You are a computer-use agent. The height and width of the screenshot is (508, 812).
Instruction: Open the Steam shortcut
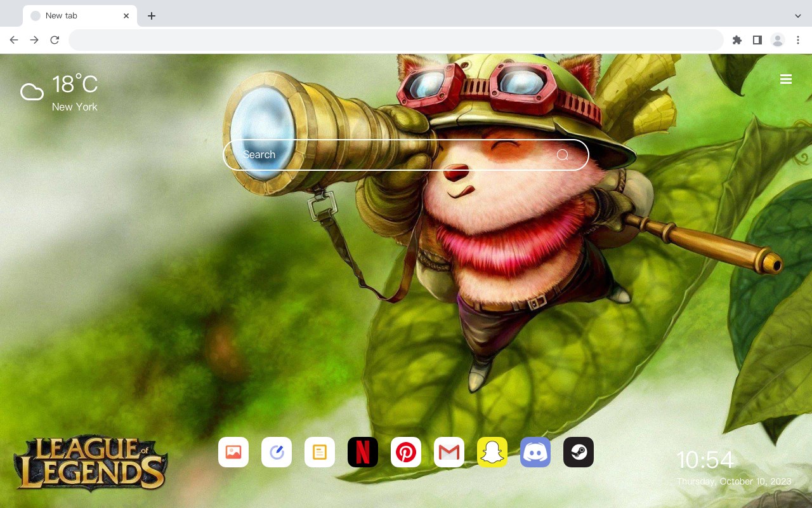(579, 452)
